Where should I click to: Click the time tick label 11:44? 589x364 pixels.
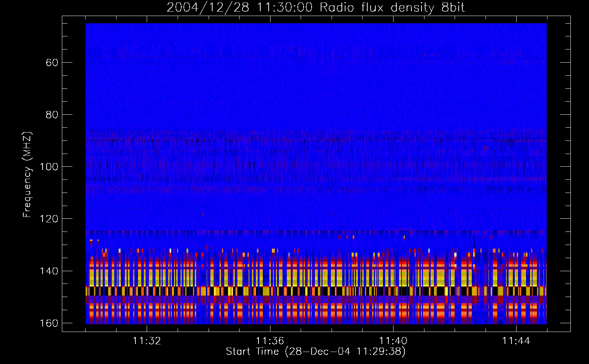(516, 341)
